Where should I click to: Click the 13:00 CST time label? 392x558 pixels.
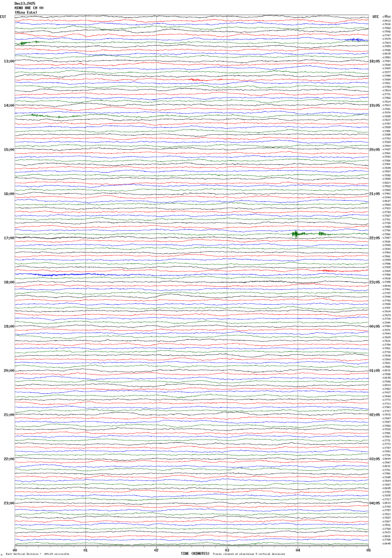[x=9, y=61]
